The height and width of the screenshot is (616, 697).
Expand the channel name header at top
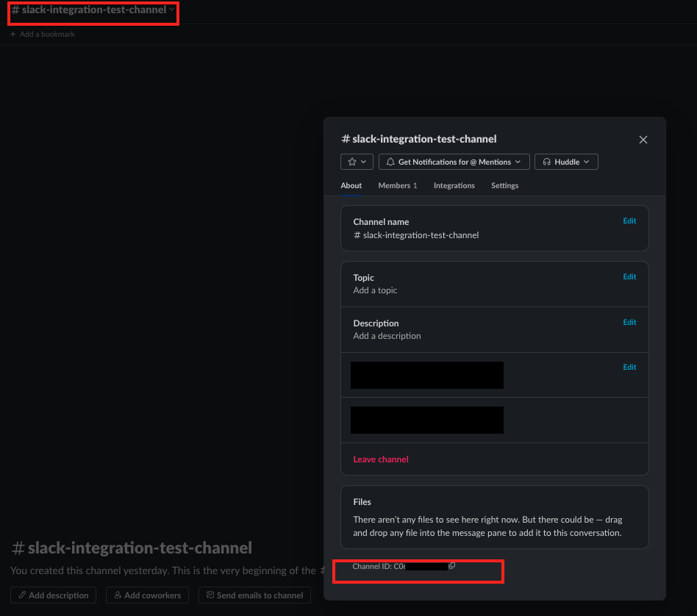tap(93, 10)
